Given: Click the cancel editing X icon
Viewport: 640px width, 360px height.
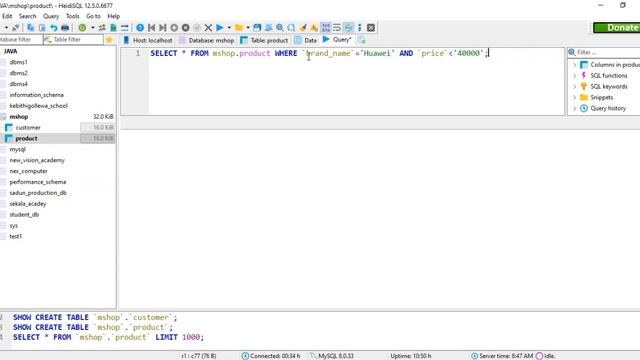Looking at the screenshot, I should coord(208,28).
